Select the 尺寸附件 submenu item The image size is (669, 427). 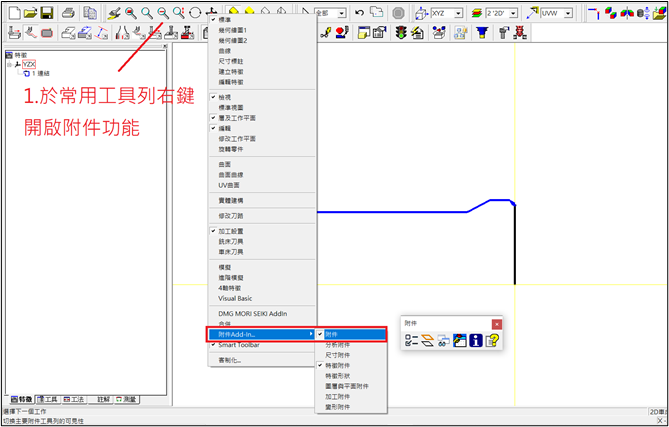[x=339, y=356]
